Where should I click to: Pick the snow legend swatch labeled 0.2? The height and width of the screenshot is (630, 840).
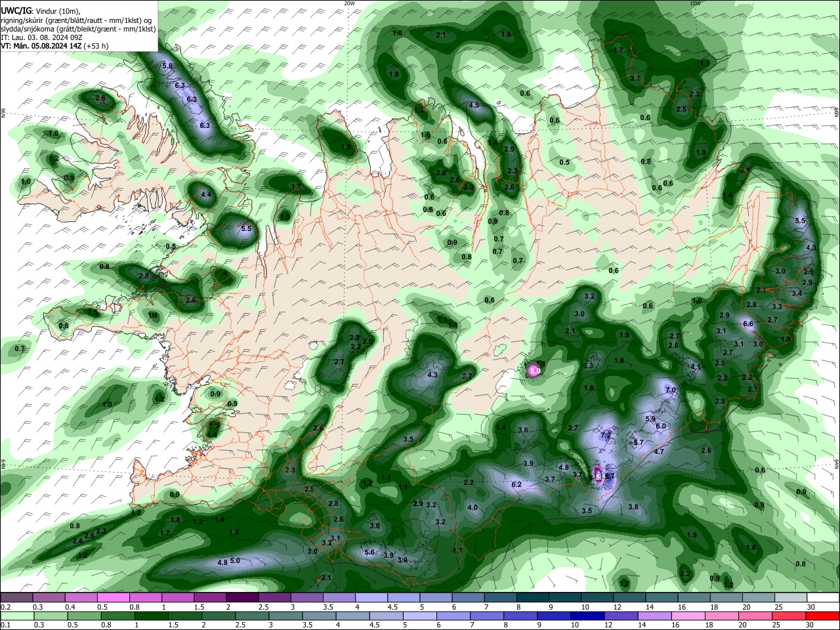pyautogui.click(x=16, y=597)
